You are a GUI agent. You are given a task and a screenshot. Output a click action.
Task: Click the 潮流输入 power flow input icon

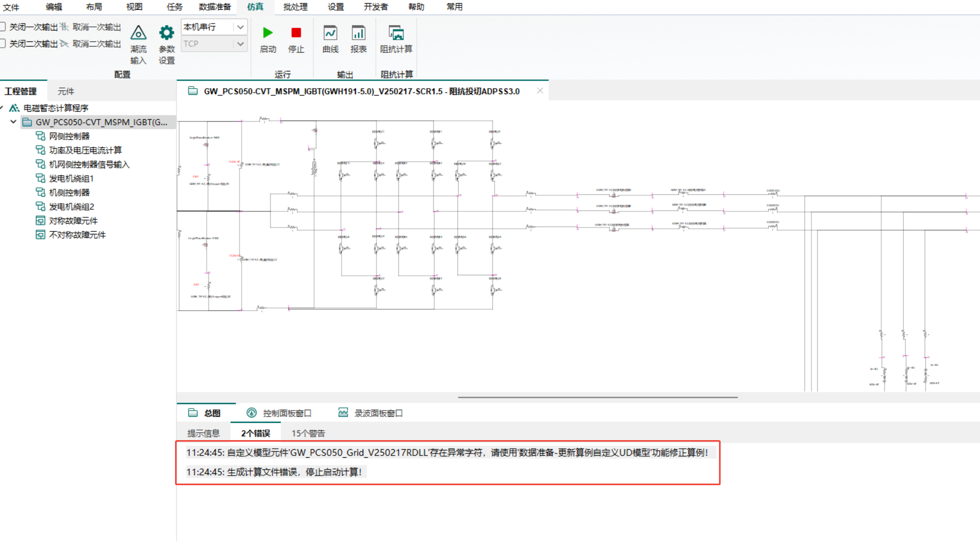click(x=138, y=33)
